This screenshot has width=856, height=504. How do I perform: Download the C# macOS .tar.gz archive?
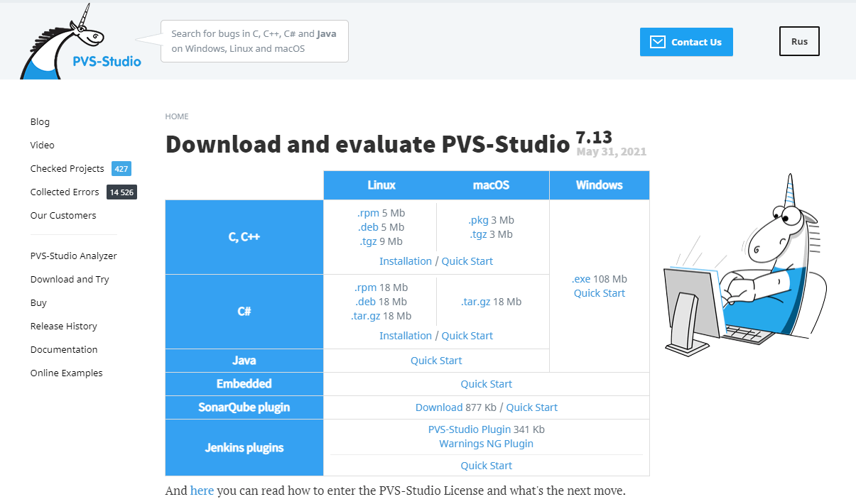click(x=476, y=302)
